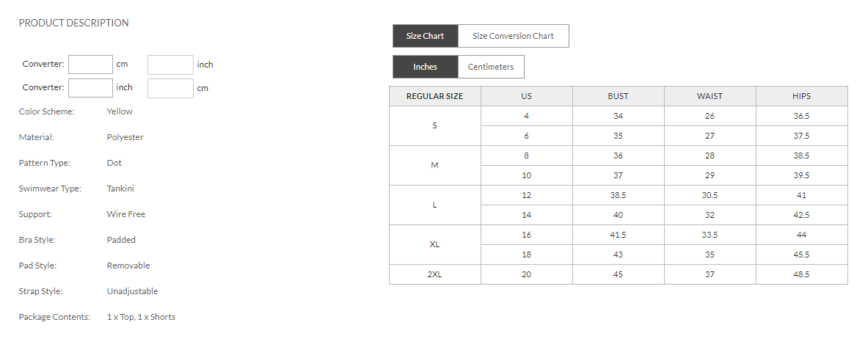Click the 33.5 waist measurement cell
This screenshot has height=344, width=868.
(x=710, y=235)
